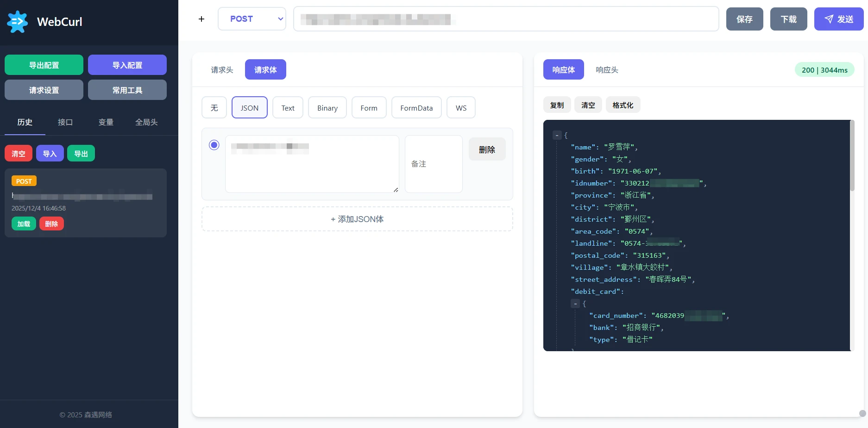Viewport: 868px width, 428px height.
Task: Open the POST method dropdown
Action: [x=252, y=19]
